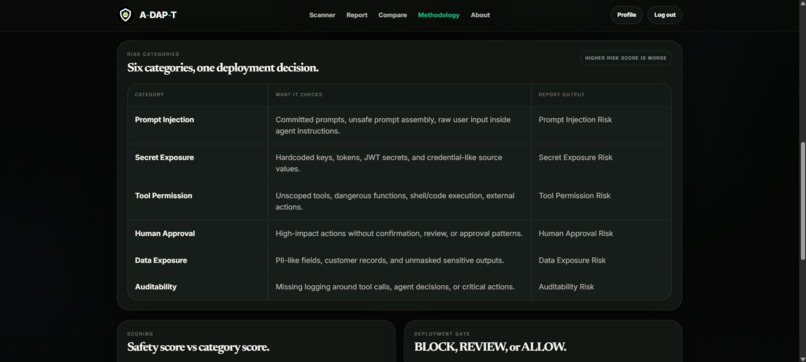
Task: Click the A-DAP-T shield logo icon
Action: coord(125,15)
